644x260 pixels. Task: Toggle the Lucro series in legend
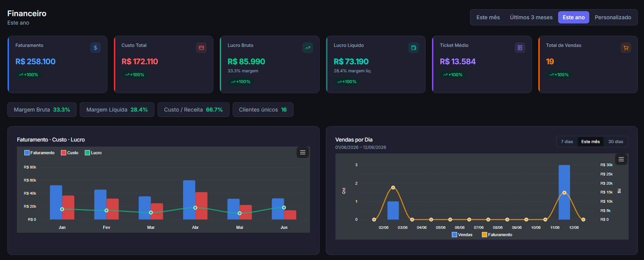(93, 153)
